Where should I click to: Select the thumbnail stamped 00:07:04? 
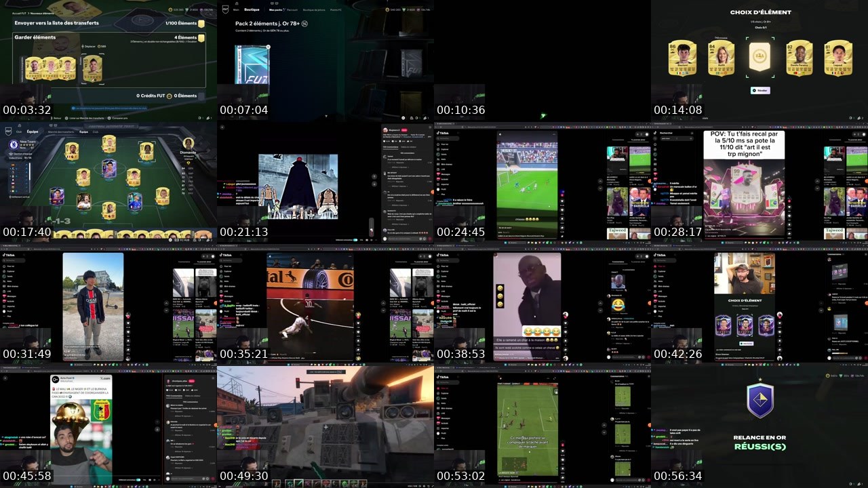click(x=325, y=61)
